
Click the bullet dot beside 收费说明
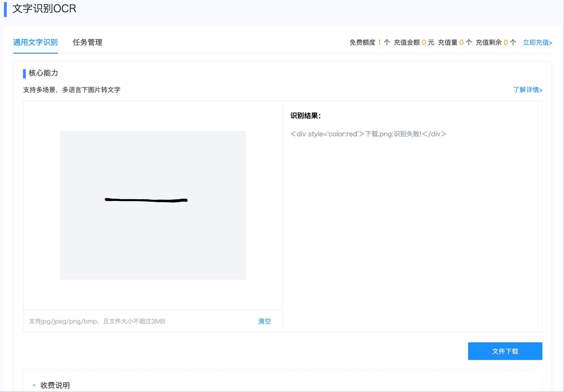[34, 385]
